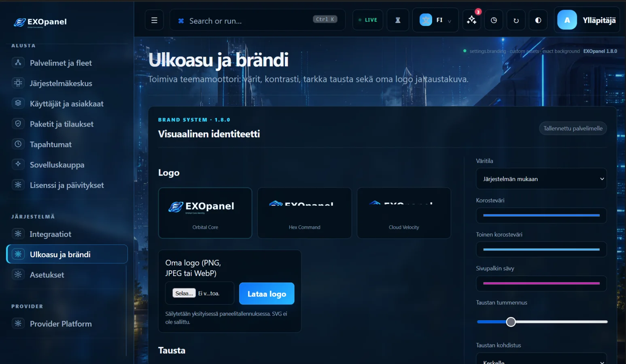Click the avatar 'A' icon
The width and height of the screenshot is (626, 364).
(567, 20)
